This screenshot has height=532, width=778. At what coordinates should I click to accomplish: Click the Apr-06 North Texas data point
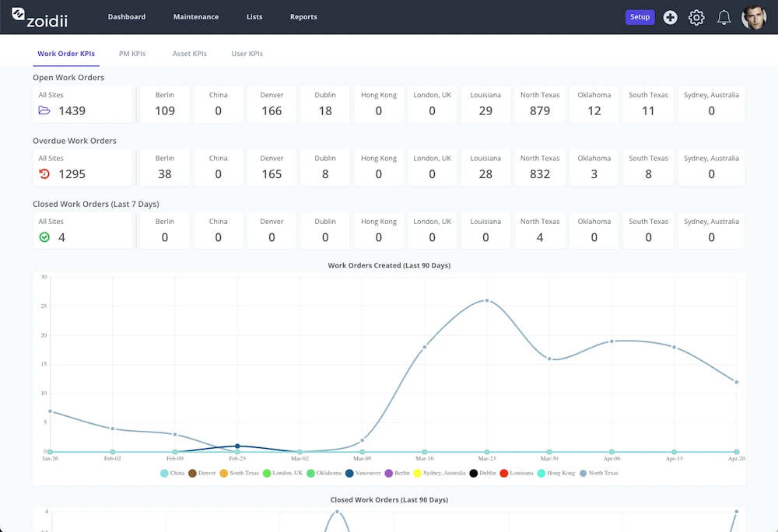tap(612, 341)
